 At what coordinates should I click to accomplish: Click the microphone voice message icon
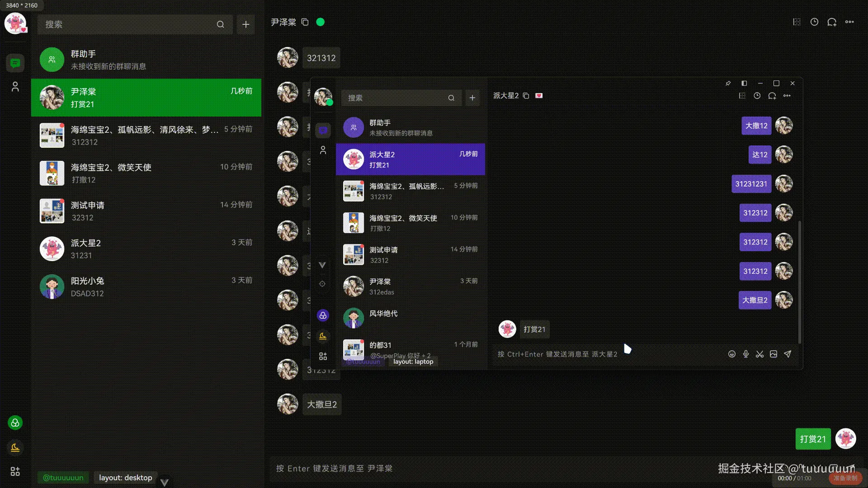coord(746,354)
